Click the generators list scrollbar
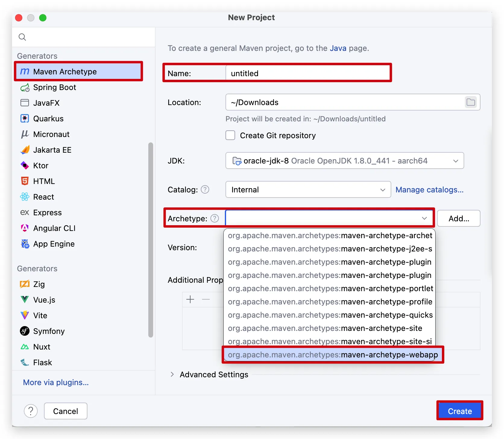Image resolution: width=504 pixels, height=439 pixels. (151, 240)
